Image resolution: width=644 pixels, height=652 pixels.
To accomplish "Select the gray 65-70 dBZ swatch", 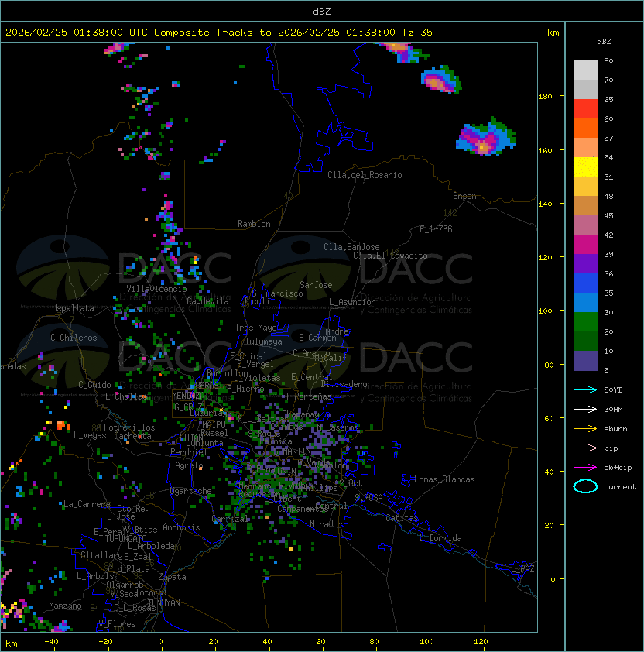I will tap(585, 89).
